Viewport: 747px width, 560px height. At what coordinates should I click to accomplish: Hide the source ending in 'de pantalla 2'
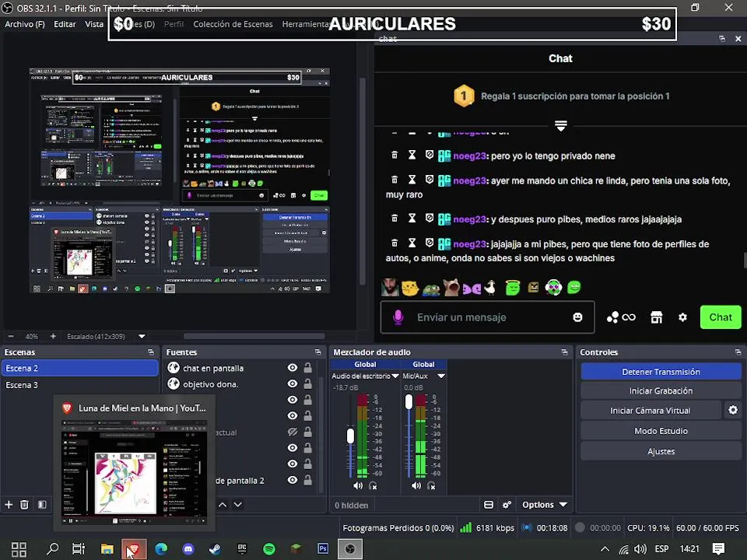[293, 480]
